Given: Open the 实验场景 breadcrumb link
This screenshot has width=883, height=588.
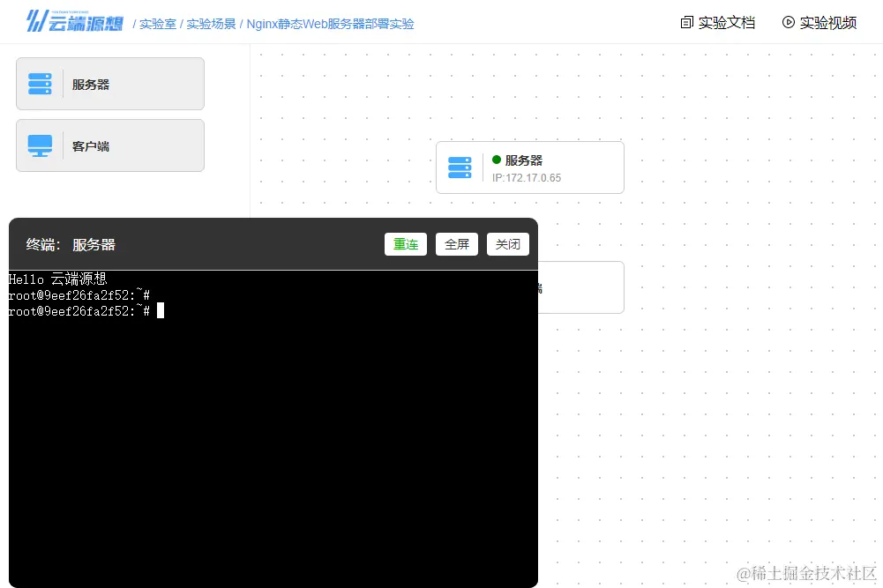Looking at the screenshot, I should click(211, 24).
